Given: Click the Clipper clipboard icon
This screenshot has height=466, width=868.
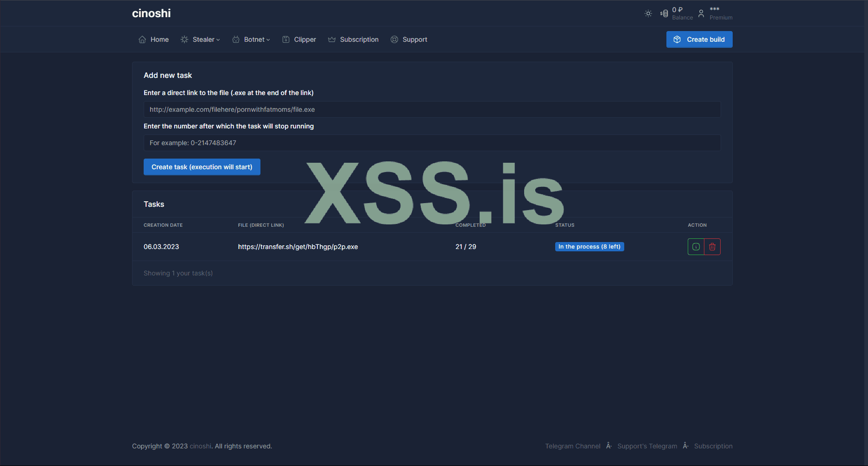Looking at the screenshot, I should 286,39.
